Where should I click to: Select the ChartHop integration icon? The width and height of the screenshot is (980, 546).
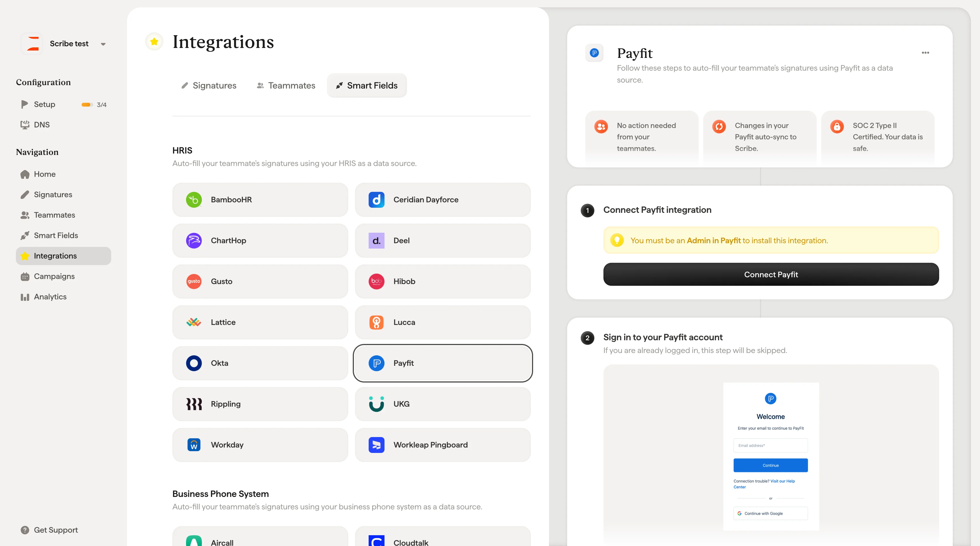pos(194,241)
